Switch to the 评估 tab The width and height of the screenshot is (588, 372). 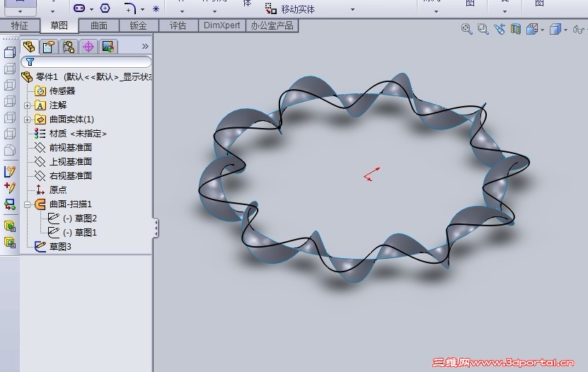click(178, 25)
